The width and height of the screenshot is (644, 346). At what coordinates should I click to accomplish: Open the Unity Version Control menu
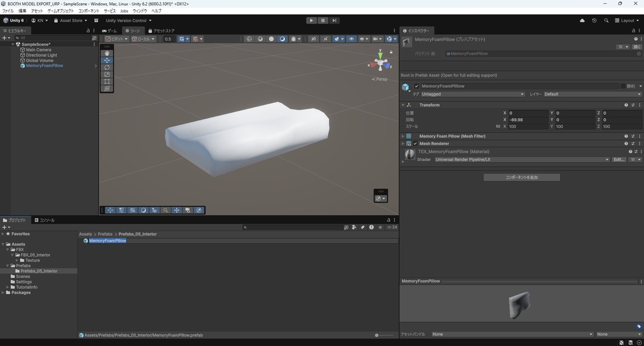click(x=128, y=21)
